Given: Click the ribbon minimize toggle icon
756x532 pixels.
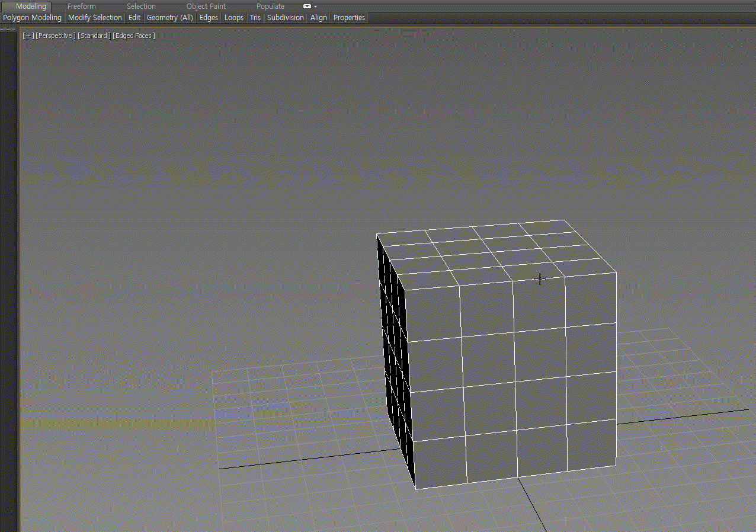Looking at the screenshot, I should click(307, 7).
